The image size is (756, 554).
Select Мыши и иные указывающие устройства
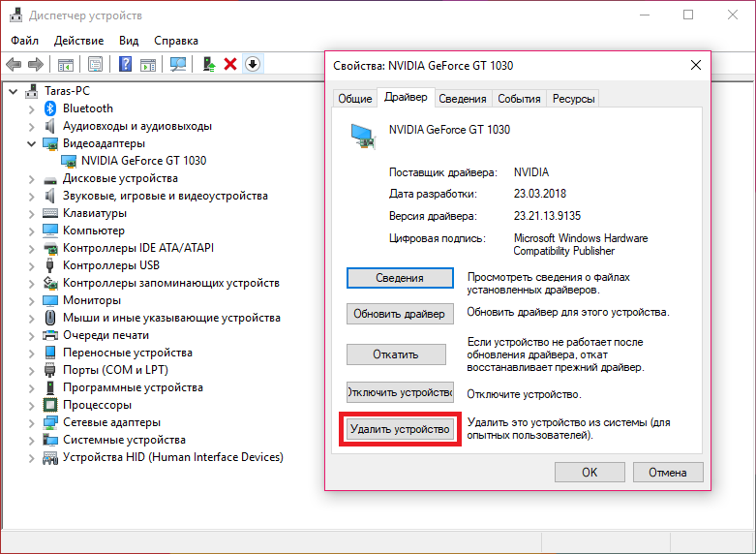[x=171, y=318]
